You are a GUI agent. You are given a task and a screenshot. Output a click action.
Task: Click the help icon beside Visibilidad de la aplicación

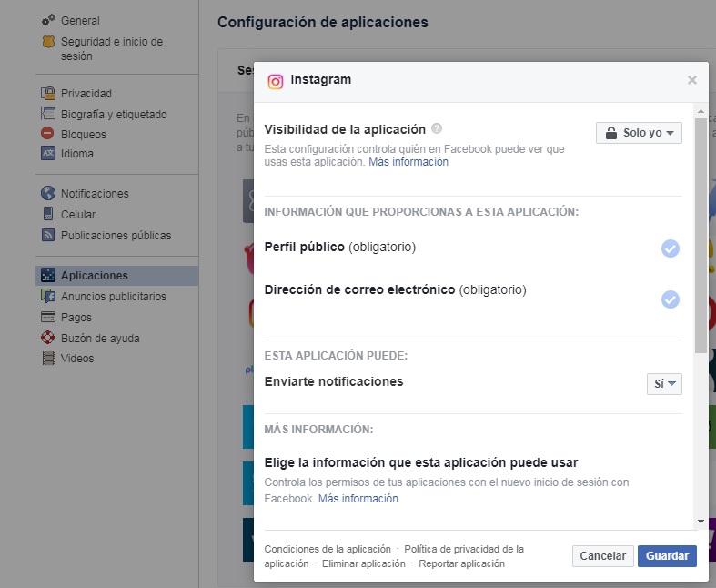click(437, 129)
